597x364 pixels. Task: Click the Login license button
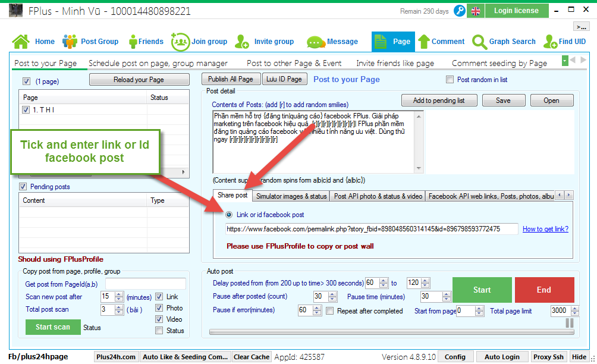[x=517, y=11]
